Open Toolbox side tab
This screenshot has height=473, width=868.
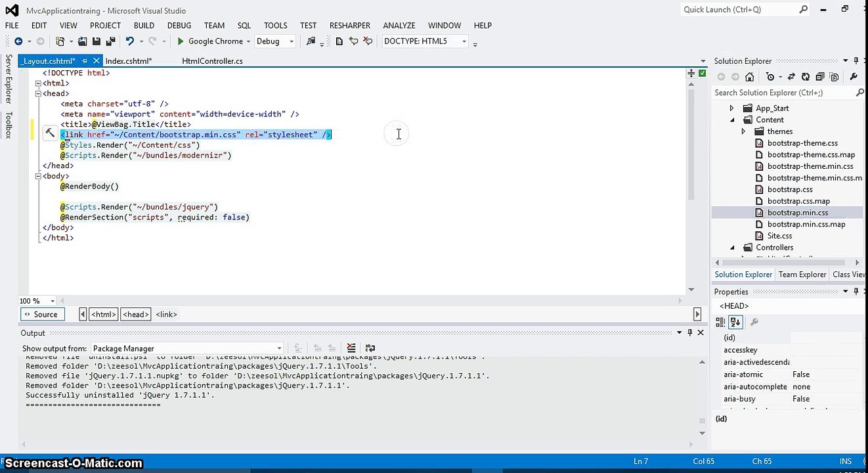click(x=9, y=125)
